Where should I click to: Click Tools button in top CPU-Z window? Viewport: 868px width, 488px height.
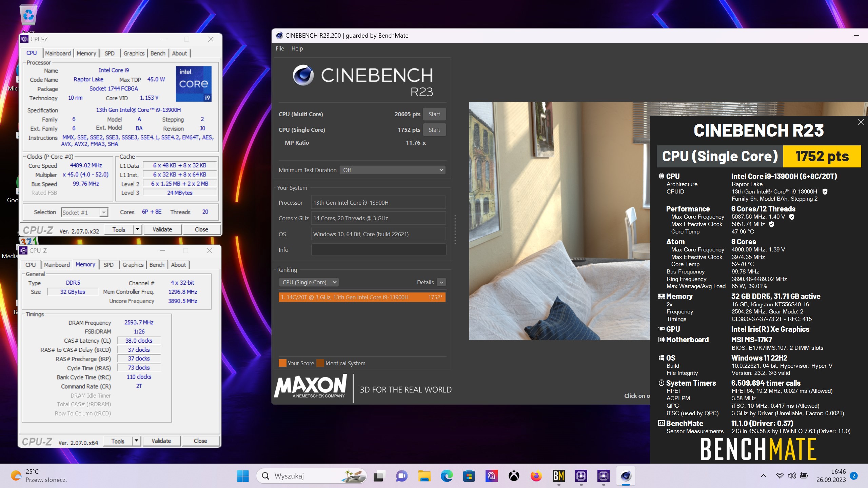[119, 229]
